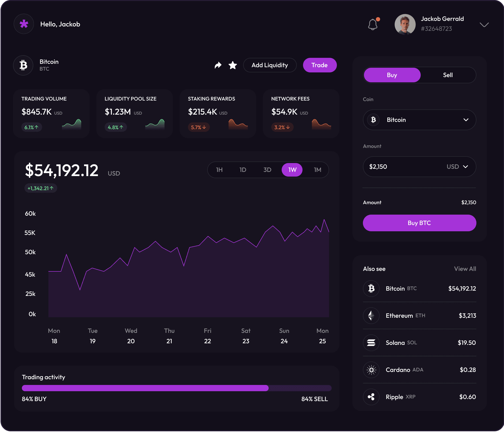Expand the profile menu chevron for Jackob Gerrald

pyautogui.click(x=484, y=25)
